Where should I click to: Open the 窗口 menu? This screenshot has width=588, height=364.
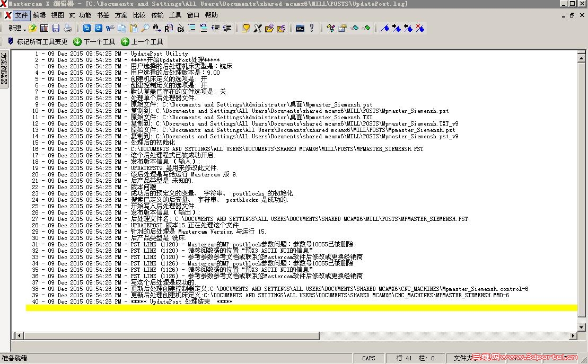[193, 15]
